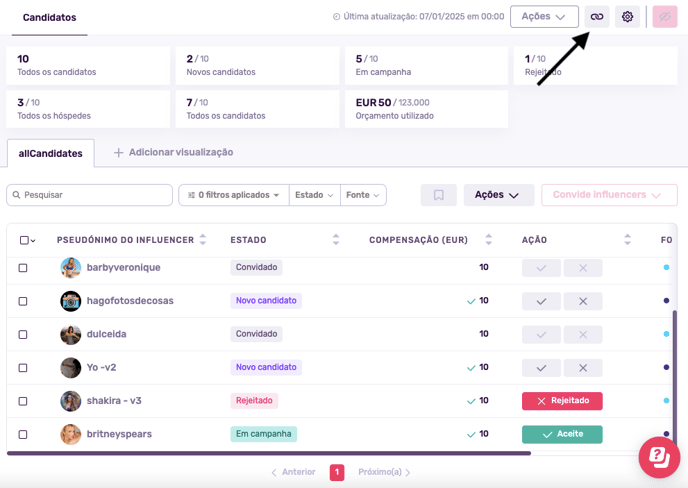Click barbyveronique's disabled checkmark button
Image resolution: width=688 pixels, height=488 pixels.
click(541, 268)
